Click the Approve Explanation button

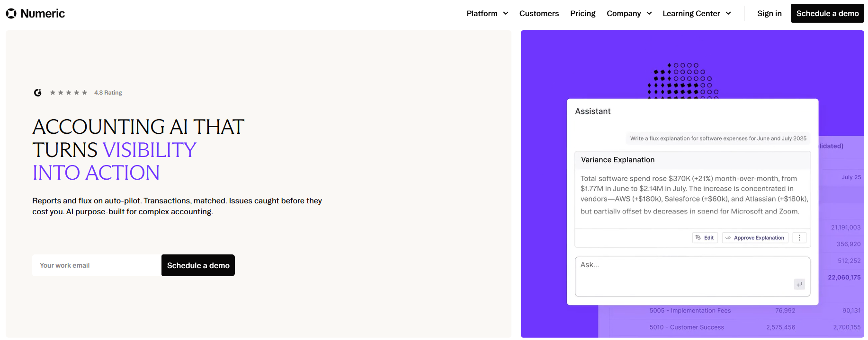coord(755,238)
